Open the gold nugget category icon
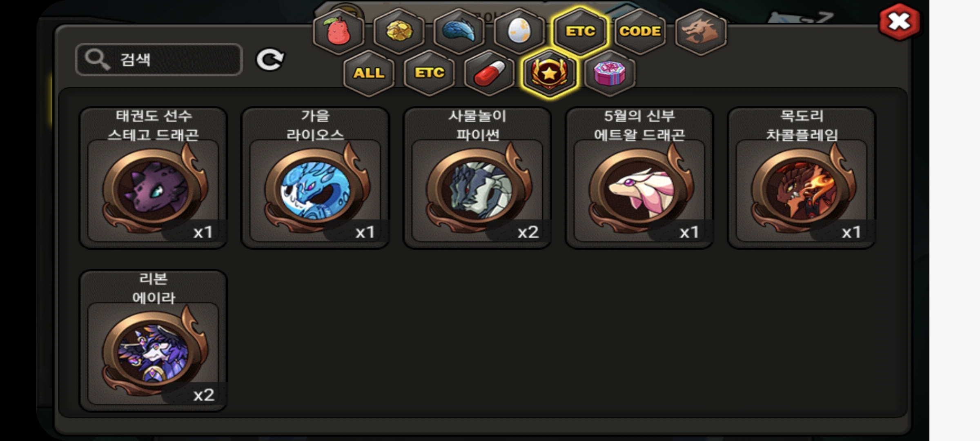This screenshot has width=980, height=441. click(399, 31)
